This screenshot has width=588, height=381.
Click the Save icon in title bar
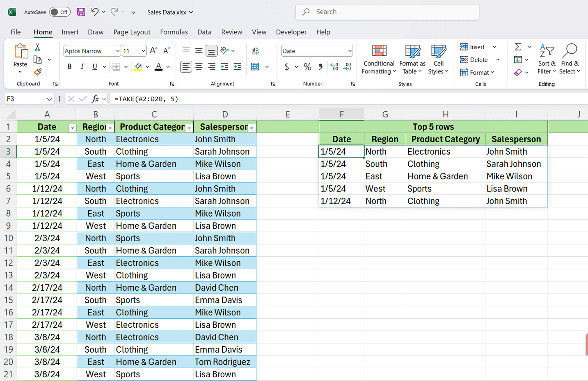point(81,12)
